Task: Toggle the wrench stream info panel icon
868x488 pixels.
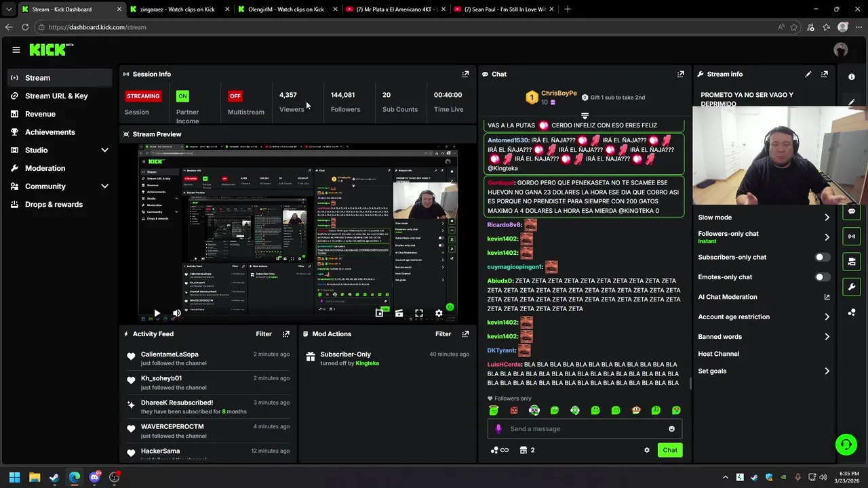Action: [x=852, y=287]
